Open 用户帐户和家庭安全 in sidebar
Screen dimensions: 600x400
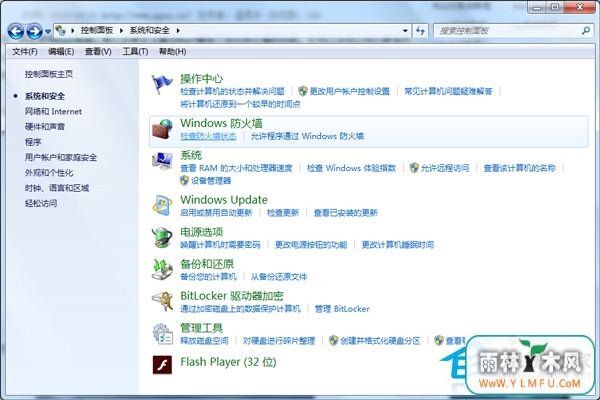tap(61, 157)
